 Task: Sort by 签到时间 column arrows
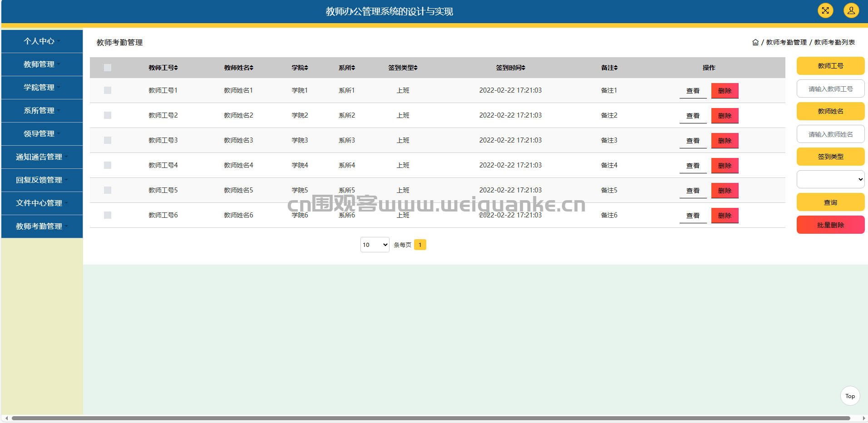tap(523, 68)
